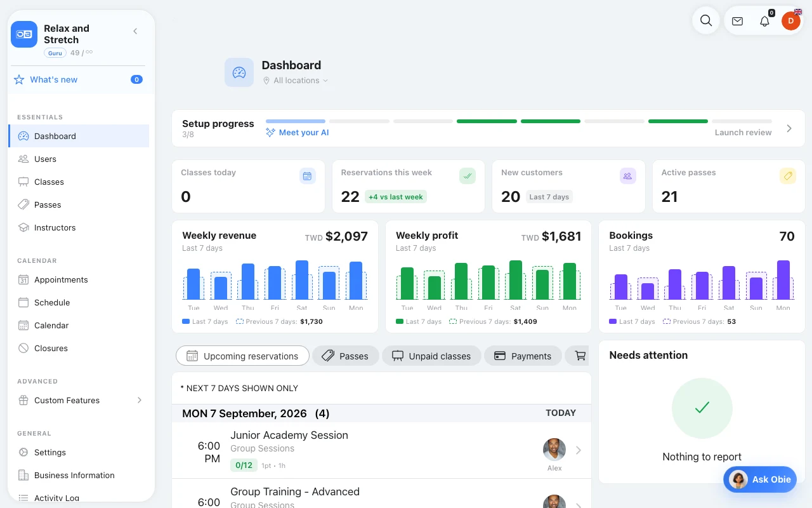Viewport: 812px width, 508px height.
Task: Click the last Setup progress segment
Action: (742, 121)
